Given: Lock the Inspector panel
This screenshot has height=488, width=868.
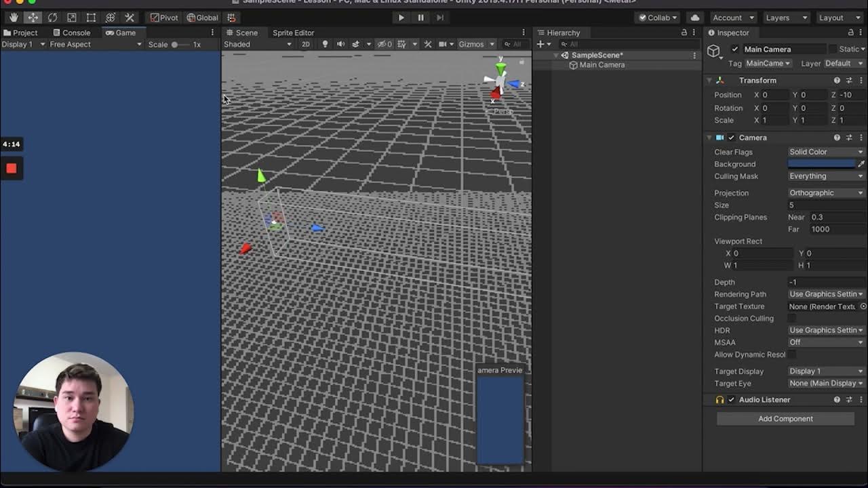Looking at the screenshot, I should (x=850, y=33).
